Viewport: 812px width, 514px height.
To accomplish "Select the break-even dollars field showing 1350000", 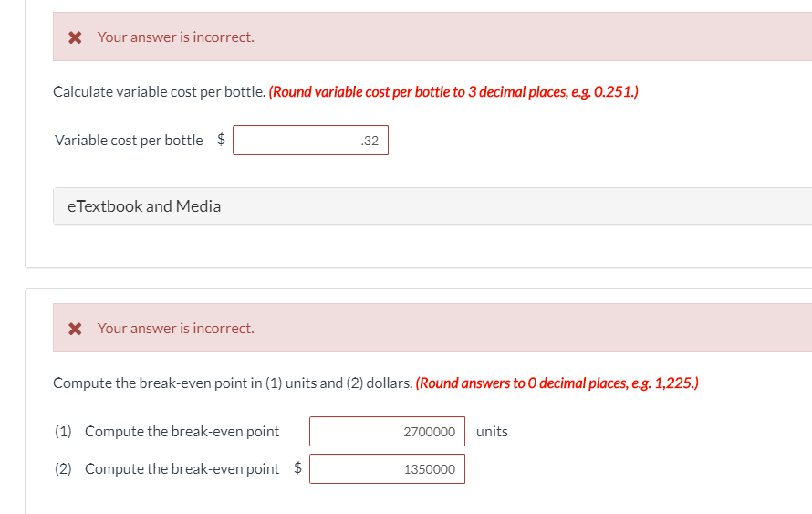I will [x=388, y=468].
